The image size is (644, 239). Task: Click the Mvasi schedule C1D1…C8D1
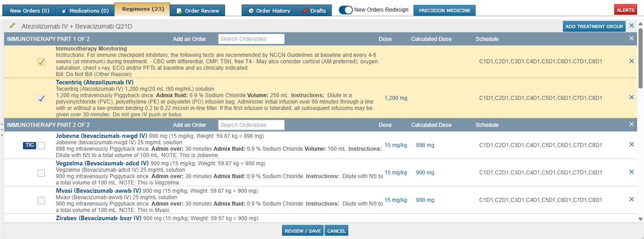pos(540,200)
